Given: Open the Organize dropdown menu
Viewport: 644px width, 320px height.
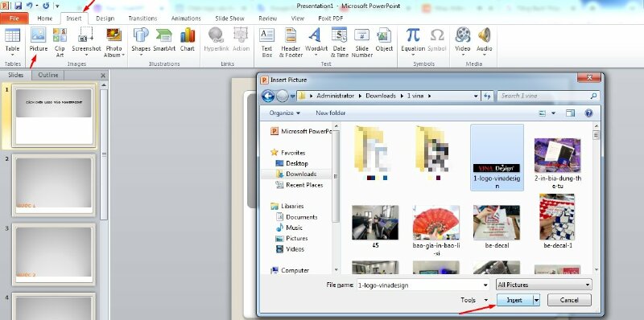Looking at the screenshot, I should click(x=284, y=113).
